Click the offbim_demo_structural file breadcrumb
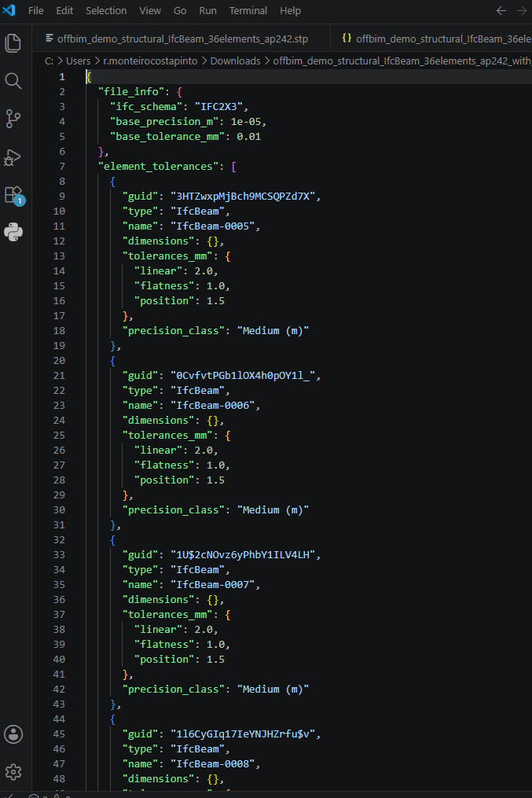This screenshot has height=798, width=532. click(x=402, y=61)
